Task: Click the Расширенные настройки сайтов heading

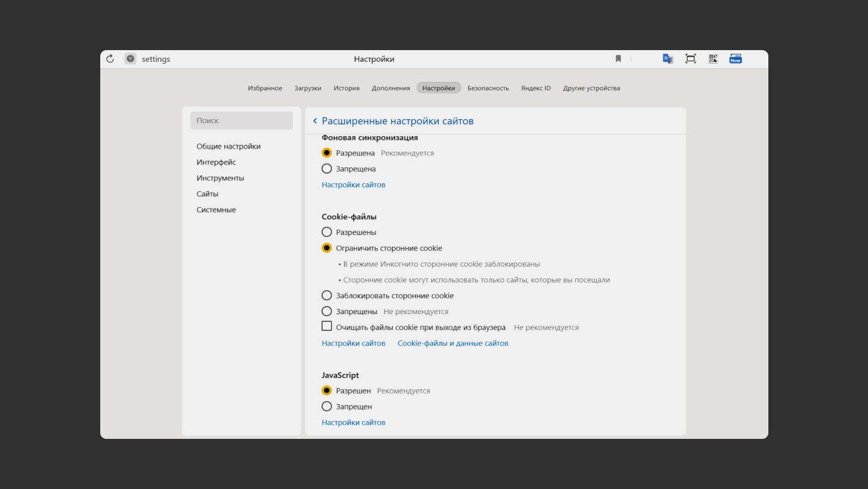Action: tap(398, 121)
